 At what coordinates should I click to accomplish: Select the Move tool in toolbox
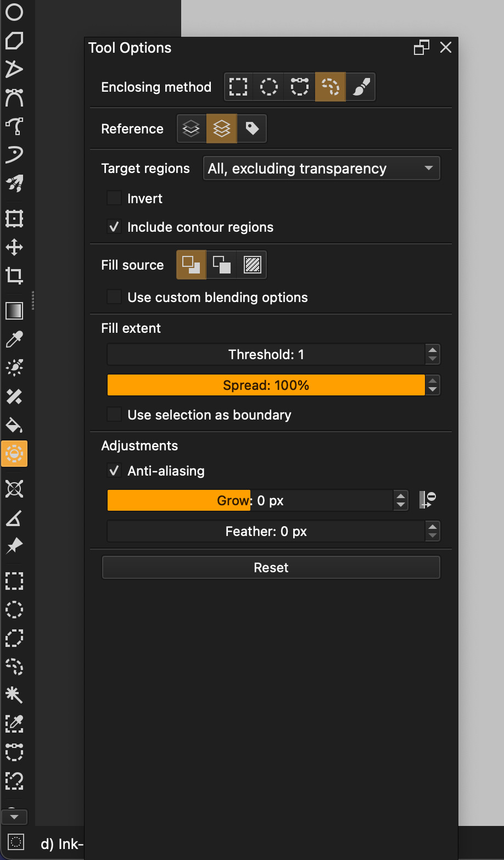(14, 247)
